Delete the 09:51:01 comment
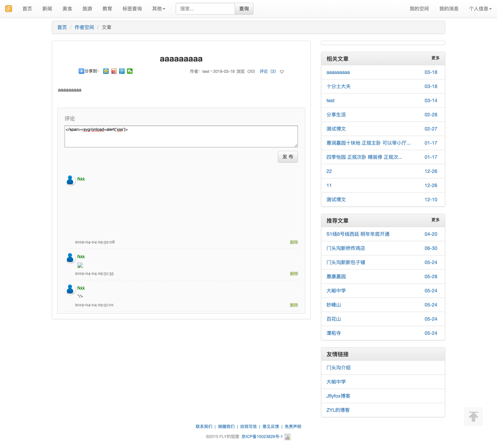497x448 pixels. (294, 305)
